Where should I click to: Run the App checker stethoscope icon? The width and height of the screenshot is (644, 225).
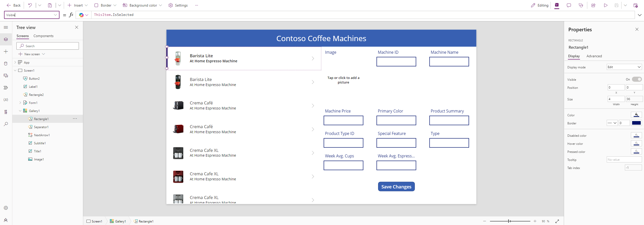point(581,5)
